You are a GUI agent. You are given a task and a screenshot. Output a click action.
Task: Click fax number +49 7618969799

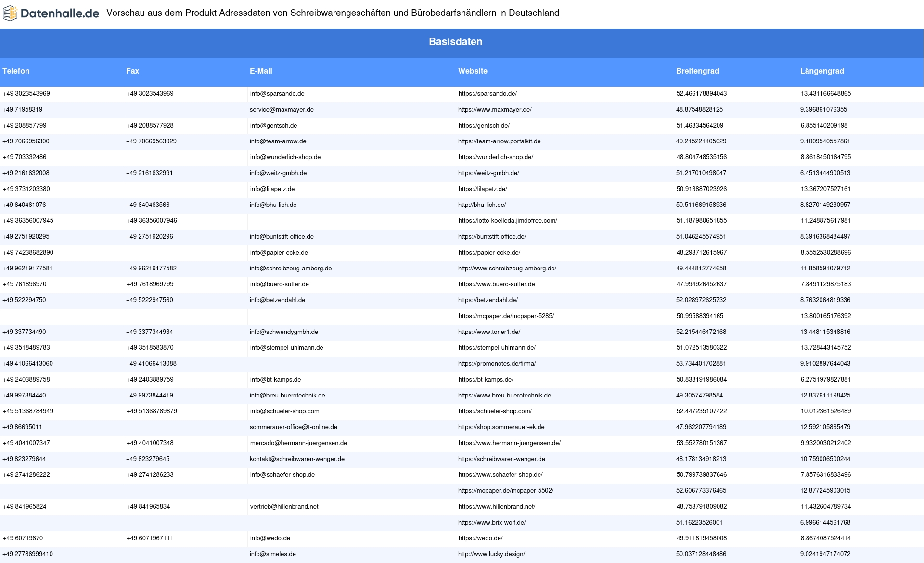point(150,284)
